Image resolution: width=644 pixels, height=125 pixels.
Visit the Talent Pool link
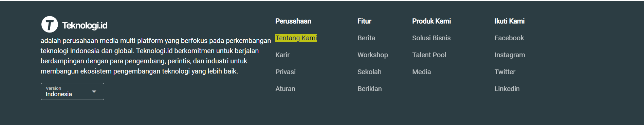coord(429,55)
